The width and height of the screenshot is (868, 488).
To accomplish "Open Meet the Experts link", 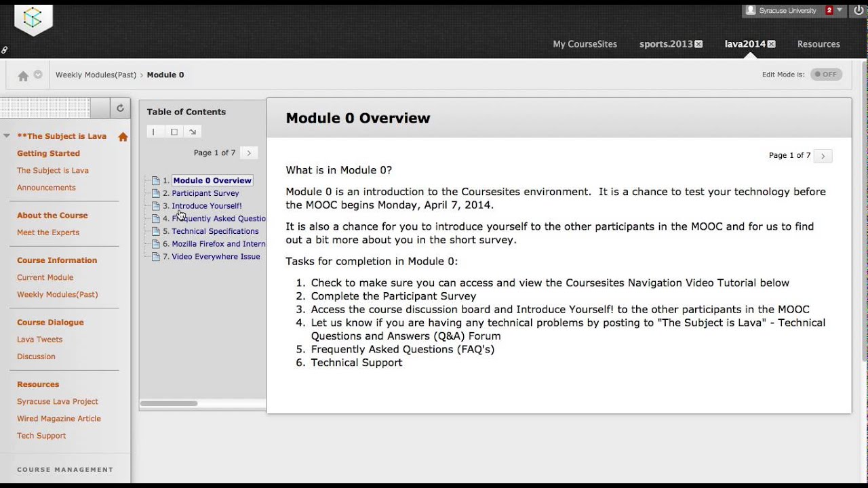I will [x=48, y=232].
